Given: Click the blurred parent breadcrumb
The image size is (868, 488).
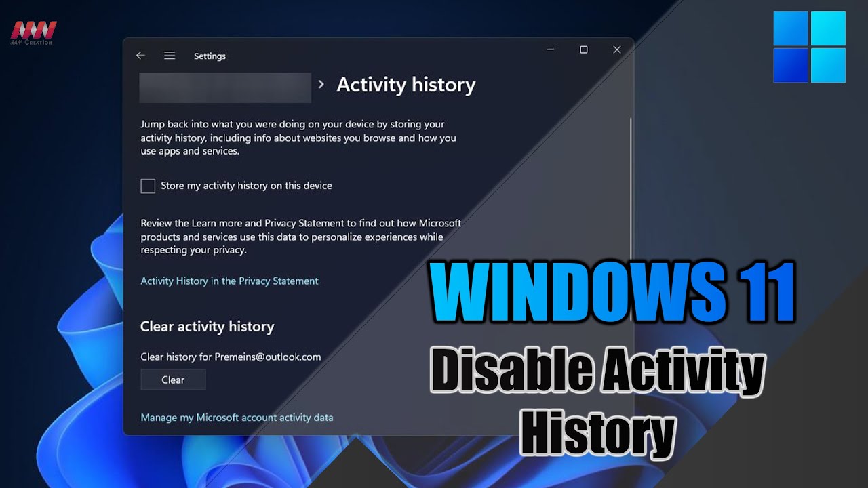Looking at the screenshot, I should [x=225, y=87].
